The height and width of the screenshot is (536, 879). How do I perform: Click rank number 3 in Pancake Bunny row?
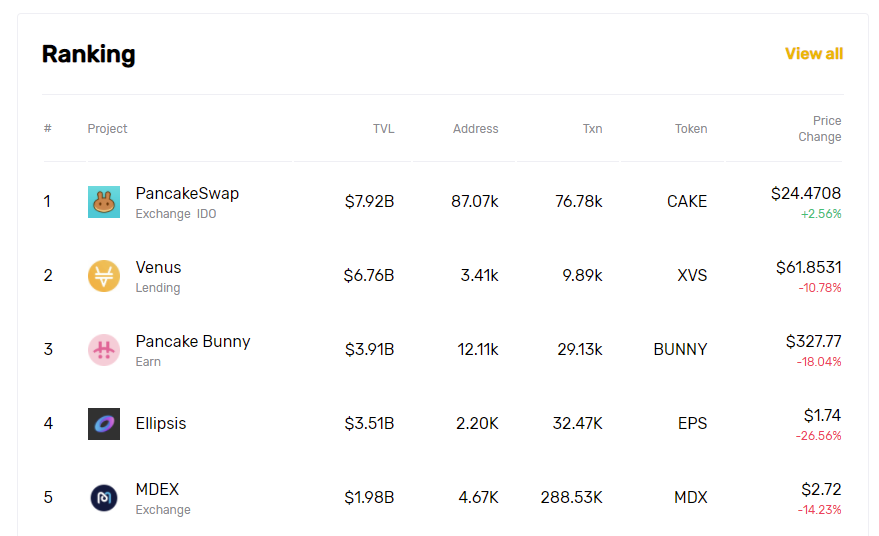[48, 350]
